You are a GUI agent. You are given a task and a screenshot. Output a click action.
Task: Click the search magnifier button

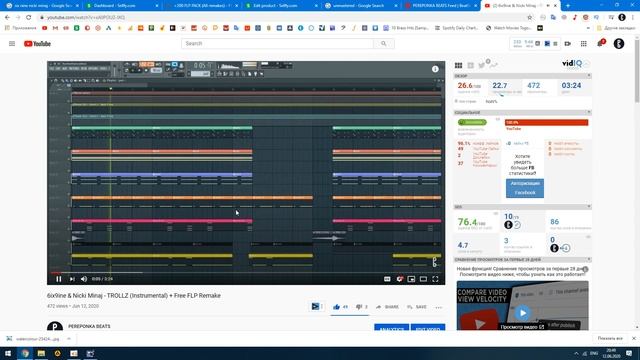(384, 44)
